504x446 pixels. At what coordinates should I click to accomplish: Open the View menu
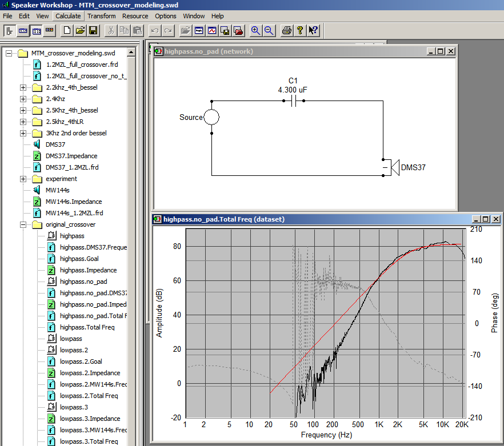42,16
